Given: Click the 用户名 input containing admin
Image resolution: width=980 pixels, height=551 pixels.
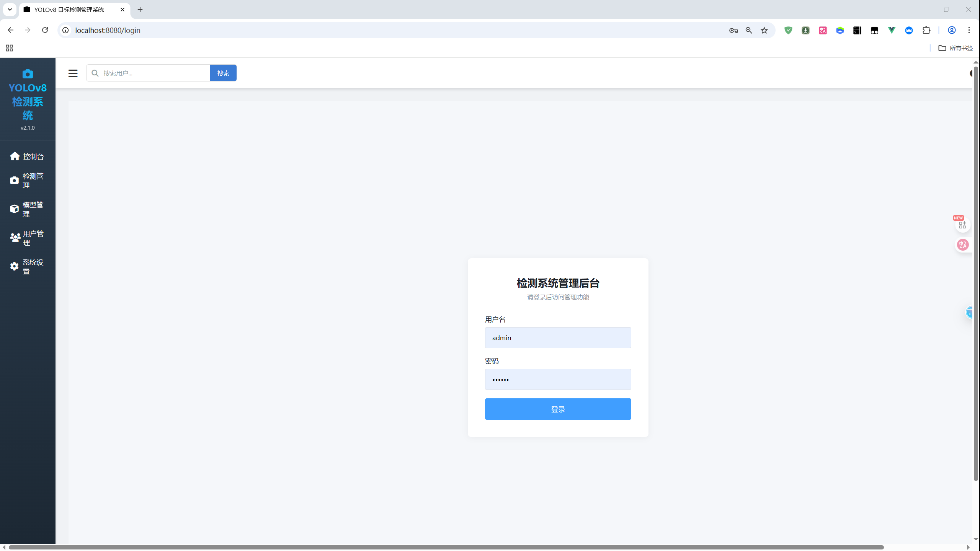Looking at the screenshot, I should point(558,337).
